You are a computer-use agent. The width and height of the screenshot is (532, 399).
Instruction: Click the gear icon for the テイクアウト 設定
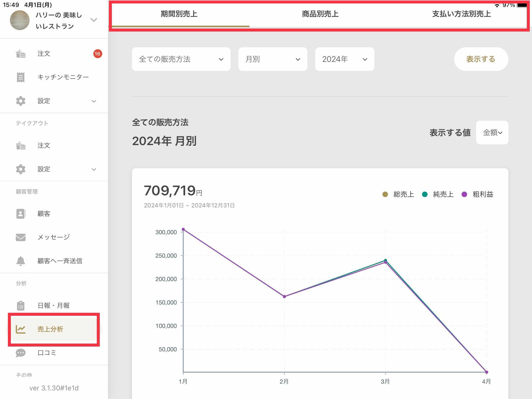click(x=21, y=169)
